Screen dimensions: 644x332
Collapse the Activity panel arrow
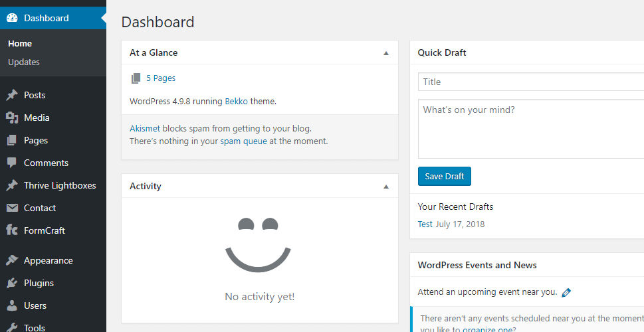point(385,187)
